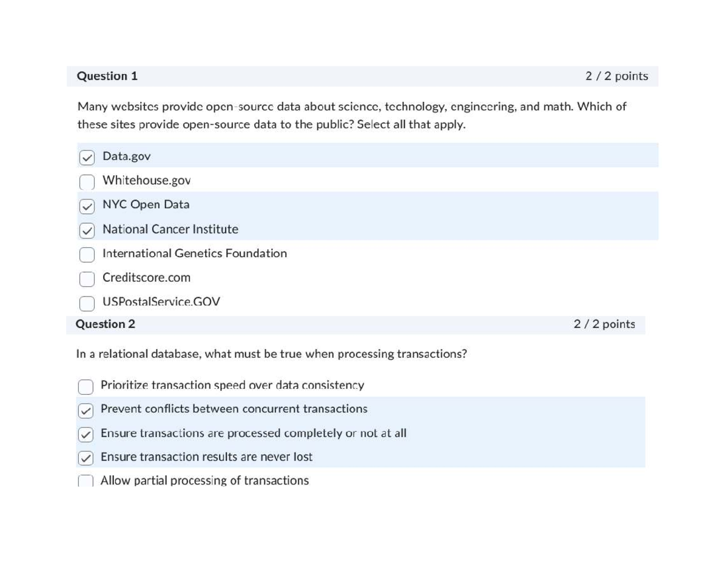Select the Question 2 prompt text
The width and height of the screenshot is (728, 562).
pyautogui.click(x=272, y=354)
